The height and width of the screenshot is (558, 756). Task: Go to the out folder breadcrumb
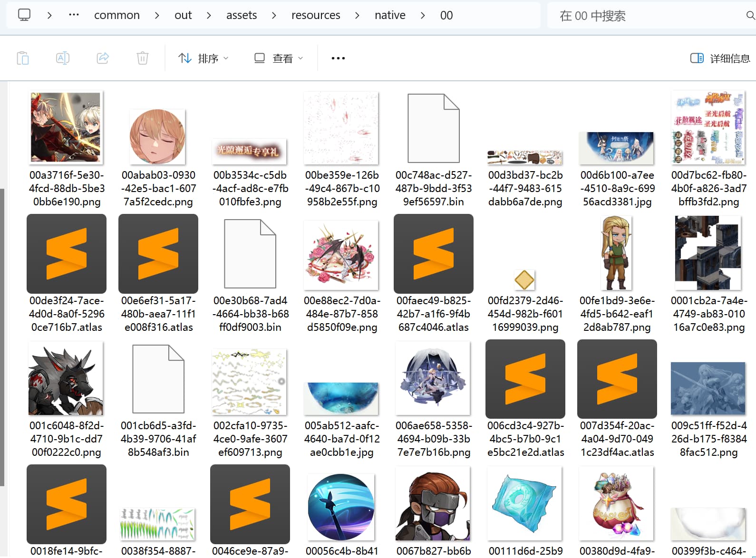(x=183, y=15)
